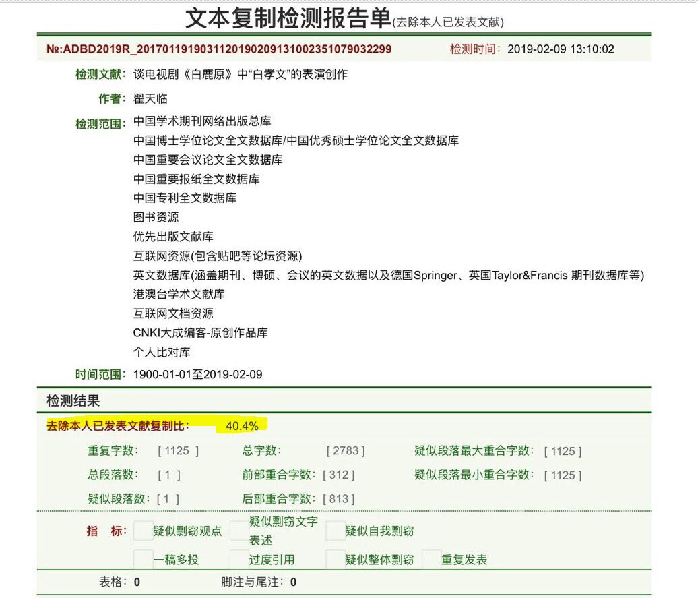
Task: Toggle the 重复发表 indicator checkbox
Action: [432, 560]
